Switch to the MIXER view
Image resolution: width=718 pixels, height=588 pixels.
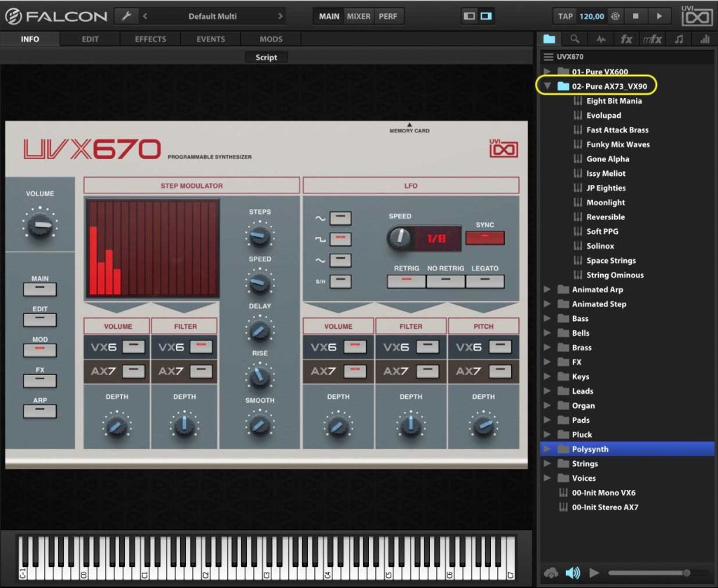tap(358, 16)
